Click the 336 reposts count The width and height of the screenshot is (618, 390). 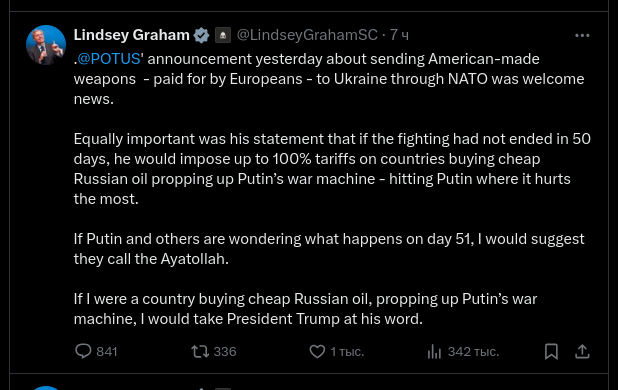pos(225,351)
